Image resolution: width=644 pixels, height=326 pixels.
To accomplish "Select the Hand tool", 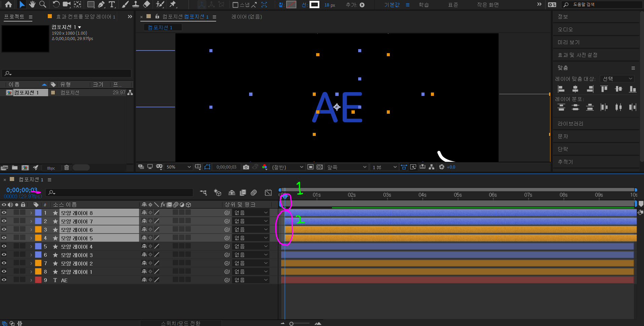I will [x=32, y=4].
